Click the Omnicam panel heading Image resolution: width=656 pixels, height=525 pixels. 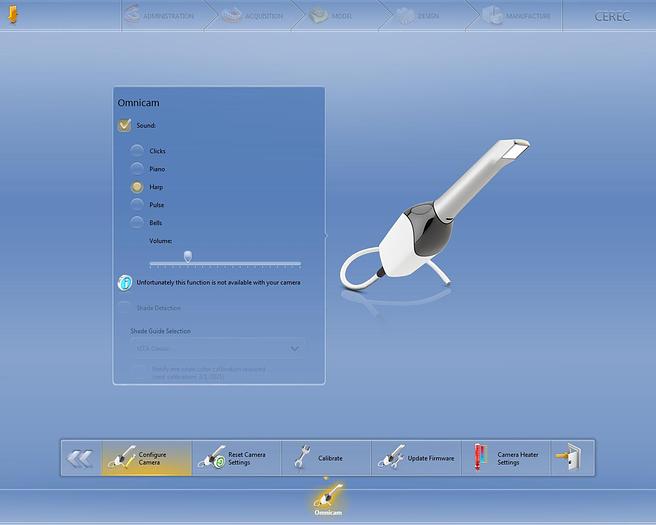138,102
